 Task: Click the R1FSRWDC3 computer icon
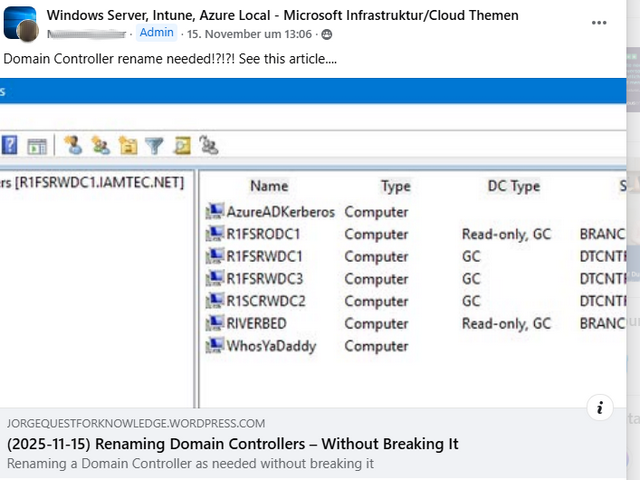(215, 278)
